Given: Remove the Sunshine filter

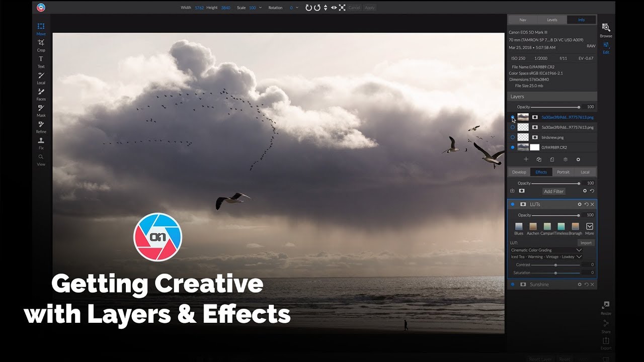Looking at the screenshot, I should pos(592,285).
